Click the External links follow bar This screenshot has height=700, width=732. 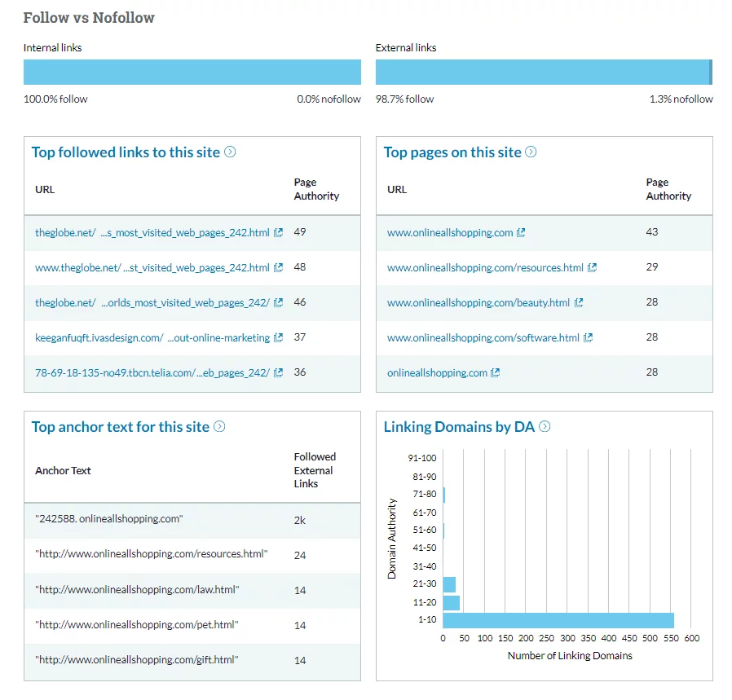[542, 72]
